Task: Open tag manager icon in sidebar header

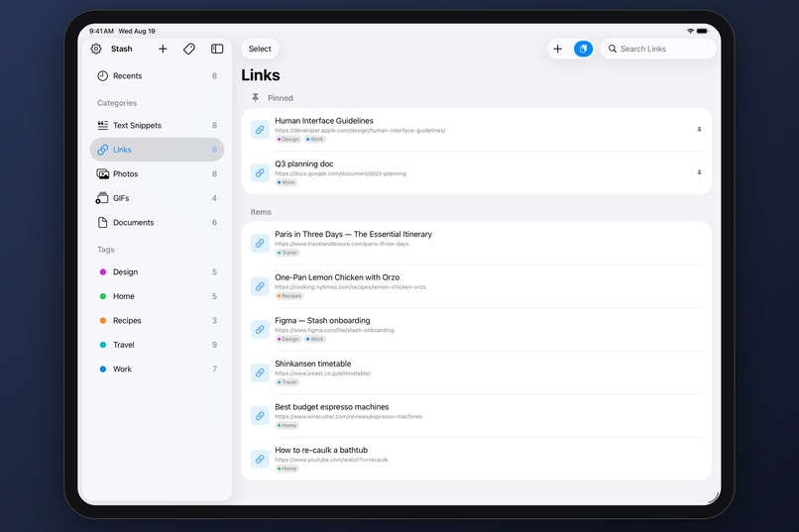Action: pyautogui.click(x=189, y=49)
